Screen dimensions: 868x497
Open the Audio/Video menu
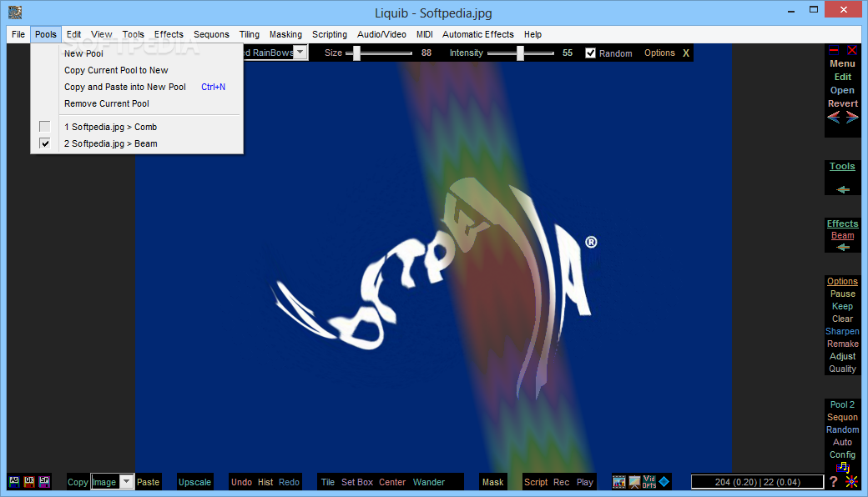[x=381, y=34]
